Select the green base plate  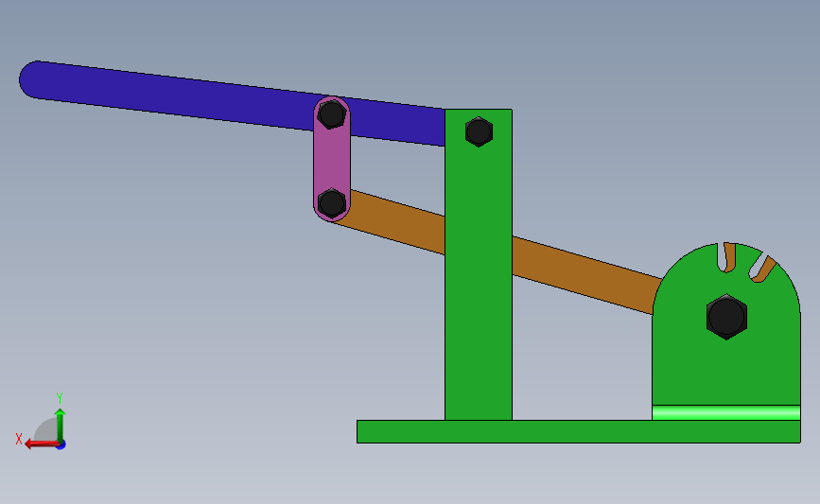coord(579,431)
